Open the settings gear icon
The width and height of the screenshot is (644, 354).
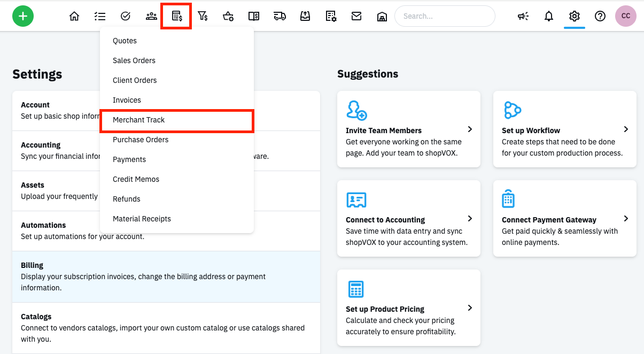(575, 16)
